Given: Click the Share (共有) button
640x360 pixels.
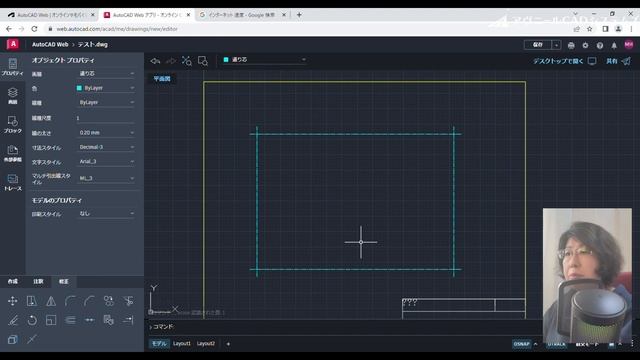Looking at the screenshot, I should point(618,61).
